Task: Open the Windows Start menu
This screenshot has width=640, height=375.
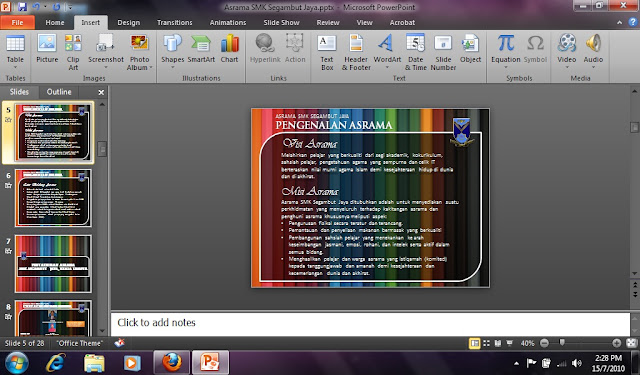Action: pos(17,362)
